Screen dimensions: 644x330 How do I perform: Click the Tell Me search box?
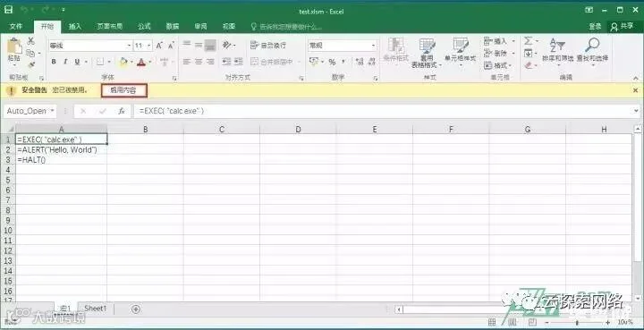point(286,27)
